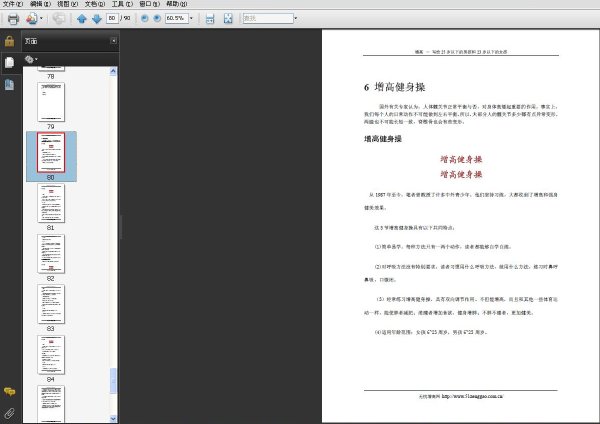This screenshot has width=600, height=424.
Task: Click the thumbnail panel scroll down arrow
Action: click(113, 419)
